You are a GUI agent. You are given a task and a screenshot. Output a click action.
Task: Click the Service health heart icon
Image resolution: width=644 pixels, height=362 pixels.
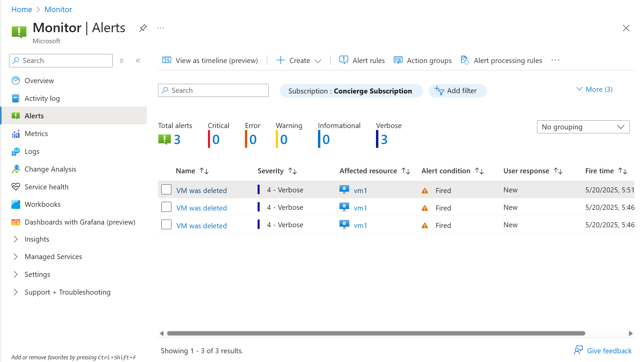tap(16, 187)
